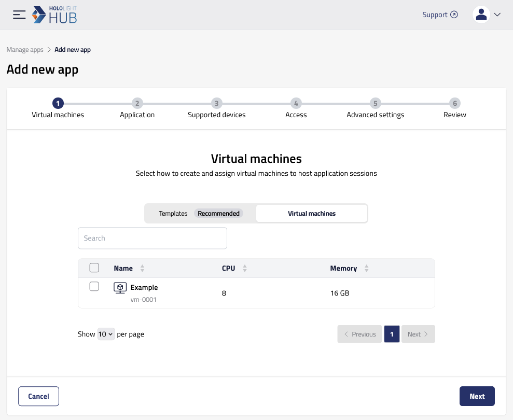
Task: Switch to the Virtual machines tab
Action: coord(312,214)
